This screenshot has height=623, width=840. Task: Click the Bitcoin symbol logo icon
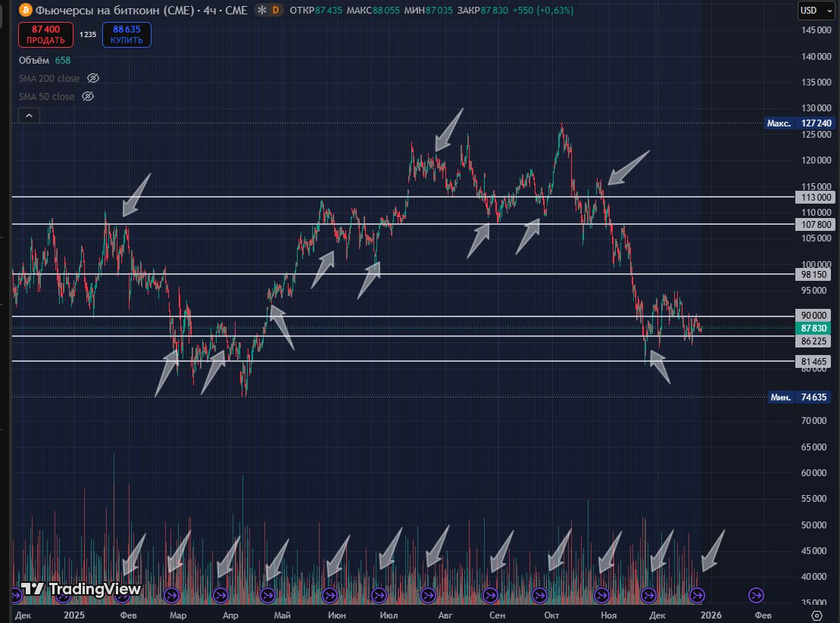(x=25, y=11)
